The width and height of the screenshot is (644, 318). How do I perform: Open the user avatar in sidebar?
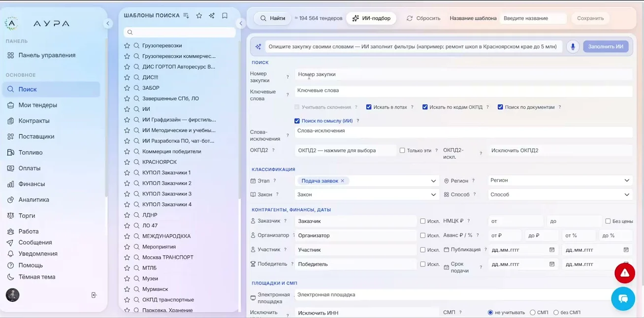point(12,295)
